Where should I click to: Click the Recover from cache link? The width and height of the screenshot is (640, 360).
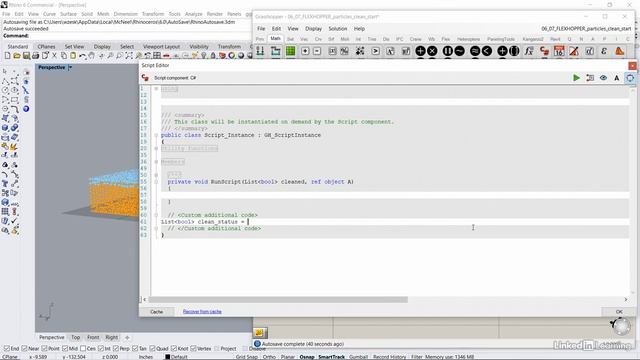[202, 311]
